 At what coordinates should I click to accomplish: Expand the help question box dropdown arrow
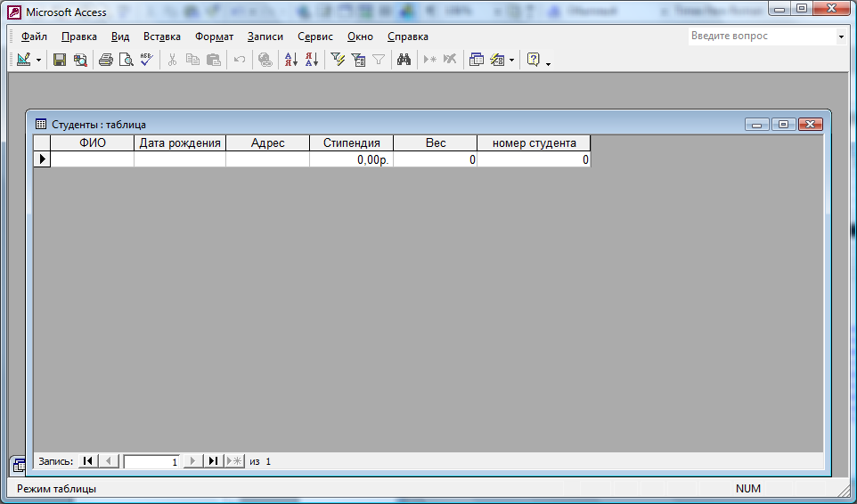click(841, 37)
